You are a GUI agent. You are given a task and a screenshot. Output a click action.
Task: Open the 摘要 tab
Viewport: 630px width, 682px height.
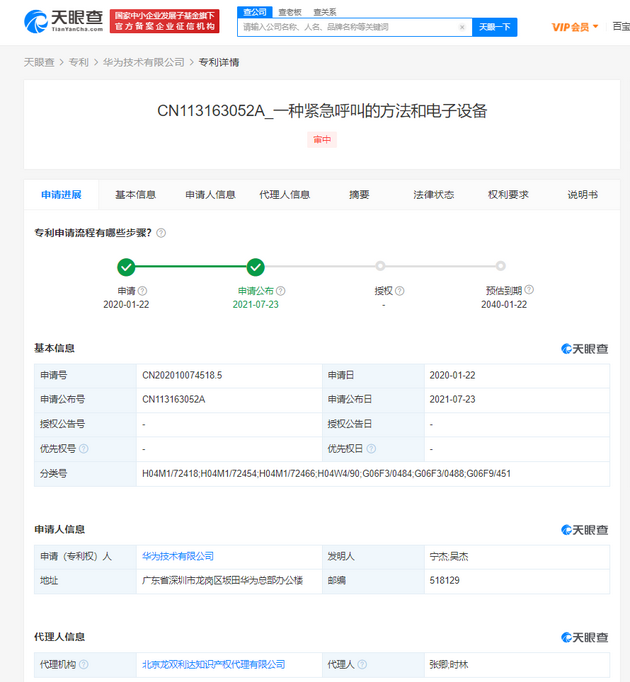359,194
